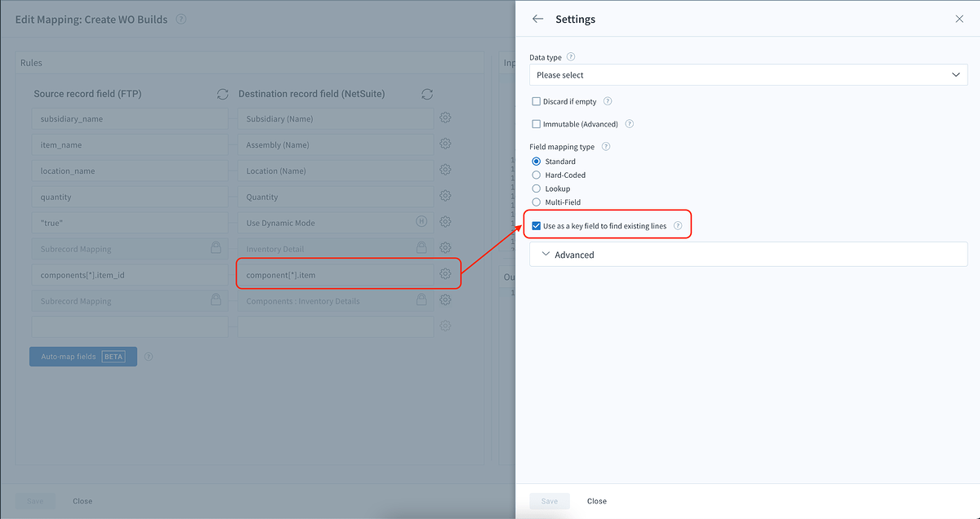This screenshot has width=980, height=519.
Task: Click help icon beside Discard if empty
Action: click(608, 101)
